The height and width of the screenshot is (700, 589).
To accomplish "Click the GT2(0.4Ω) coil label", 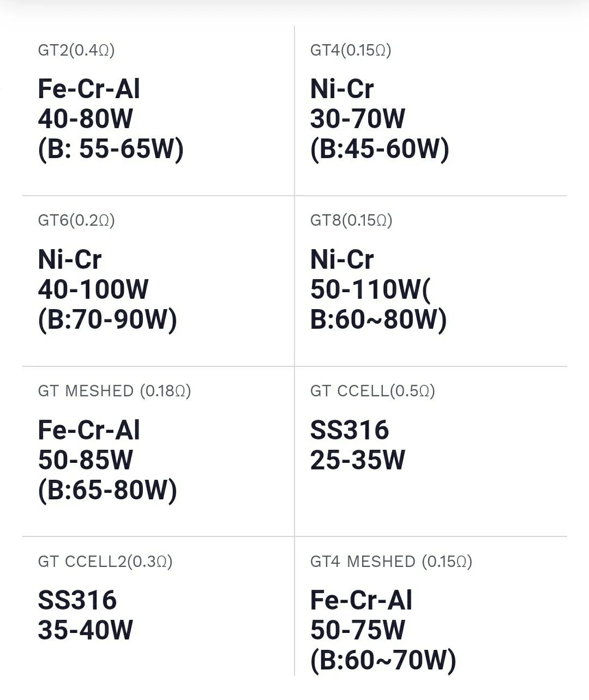I will [x=76, y=51].
